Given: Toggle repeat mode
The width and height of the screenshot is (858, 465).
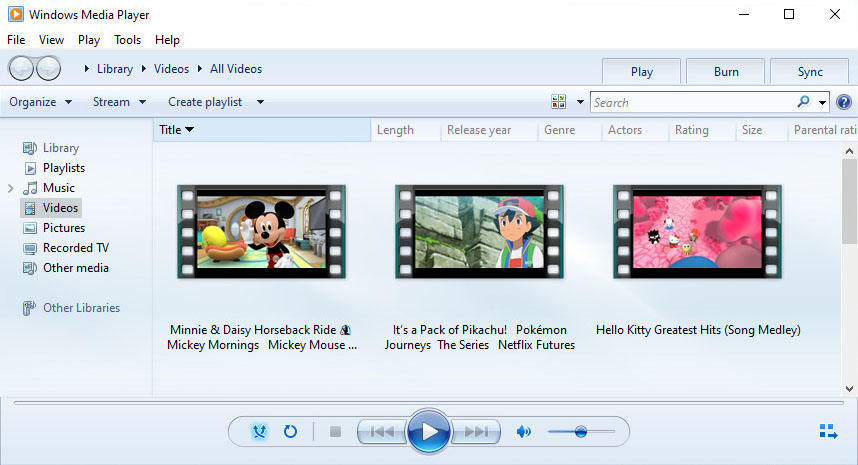Looking at the screenshot, I should pos(290,432).
